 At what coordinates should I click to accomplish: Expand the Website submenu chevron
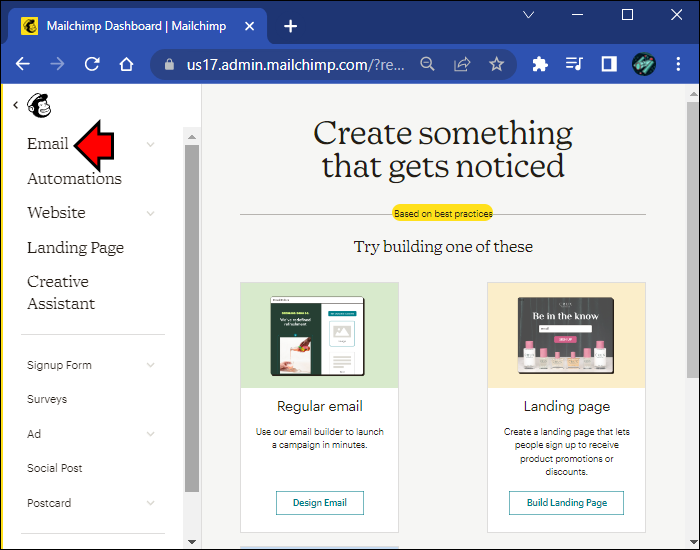tap(150, 213)
